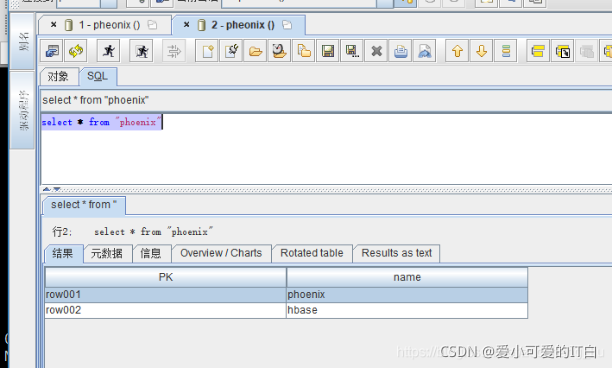This screenshot has width=612, height=368.
Task: Switch to the 元数据 metadata tab
Action: click(107, 253)
